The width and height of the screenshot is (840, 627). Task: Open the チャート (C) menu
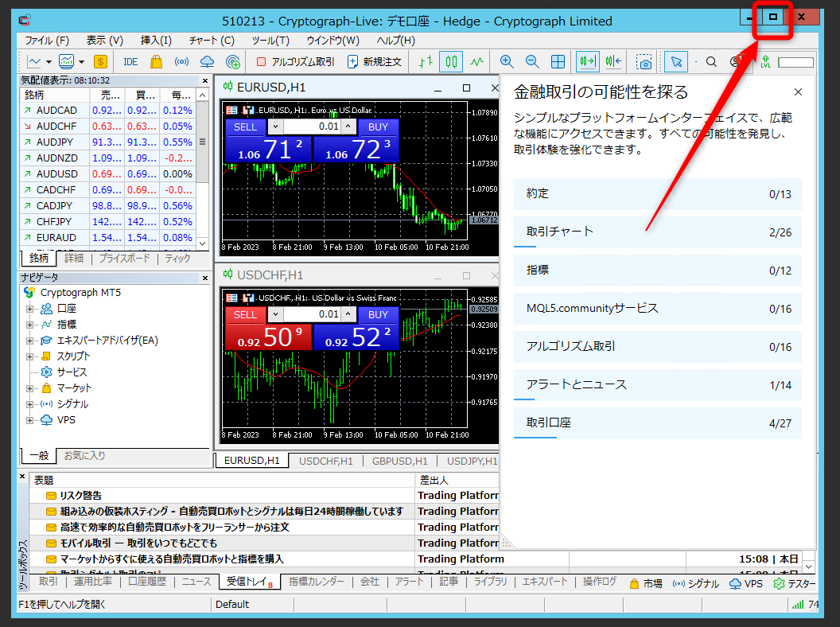pos(212,41)
